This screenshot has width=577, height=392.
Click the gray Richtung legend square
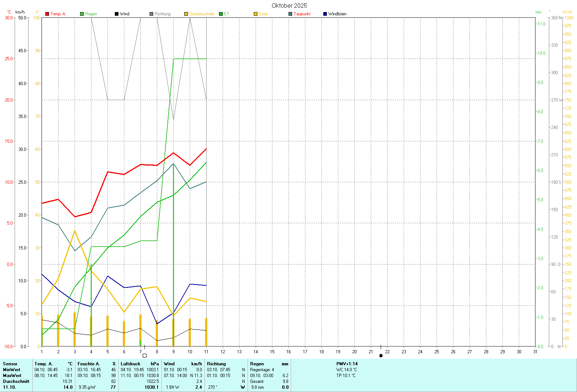pos(151,14)
